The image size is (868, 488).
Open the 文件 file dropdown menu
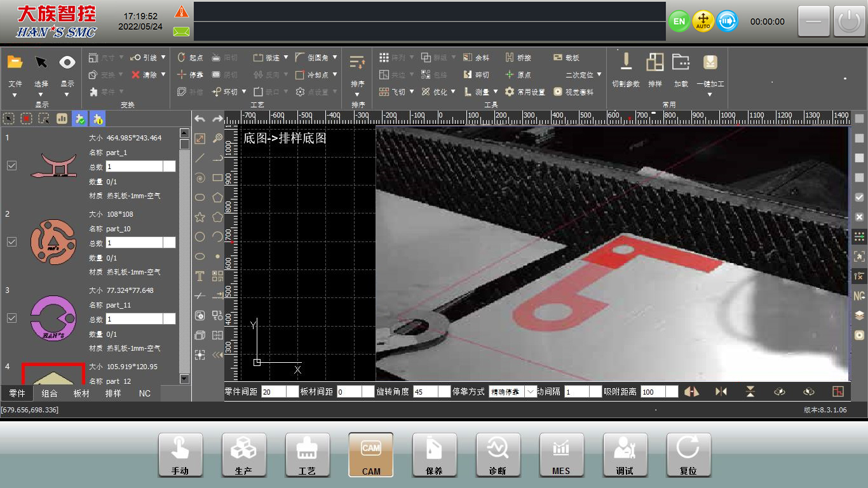[15, 95]
